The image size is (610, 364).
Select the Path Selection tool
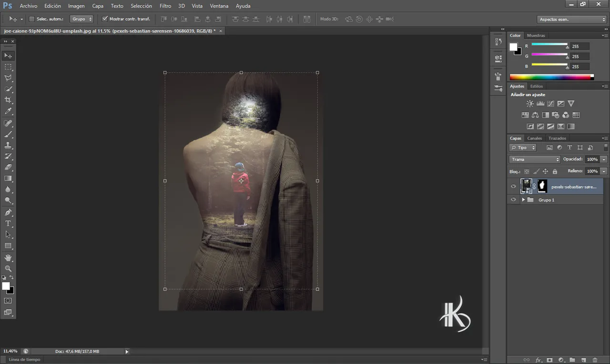pyautogui.click(x=8, y=234)
